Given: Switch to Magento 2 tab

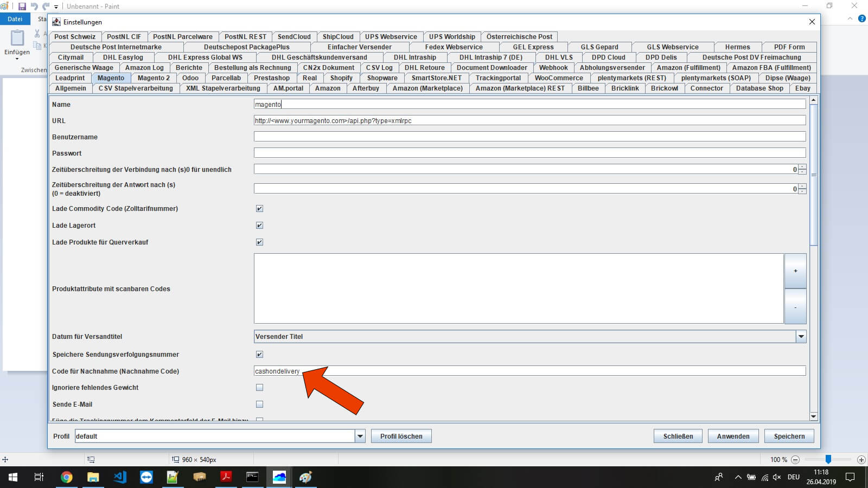Looking at the screenshot, I should [x=154, y=78].
